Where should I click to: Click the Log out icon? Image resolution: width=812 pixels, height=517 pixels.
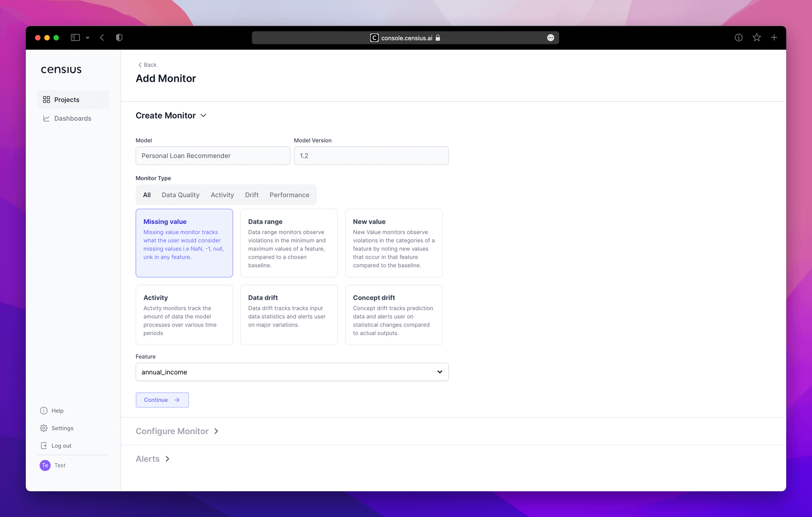(x=44, y=446)
